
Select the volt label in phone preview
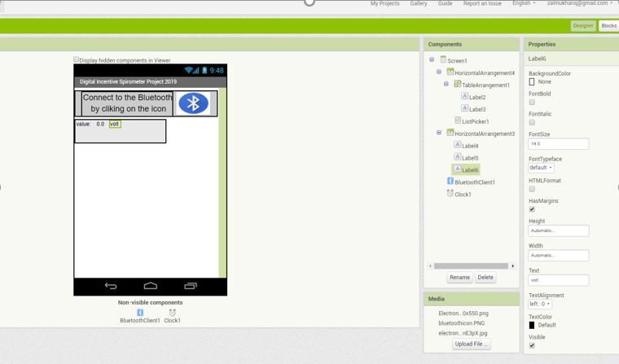(115, 124)
